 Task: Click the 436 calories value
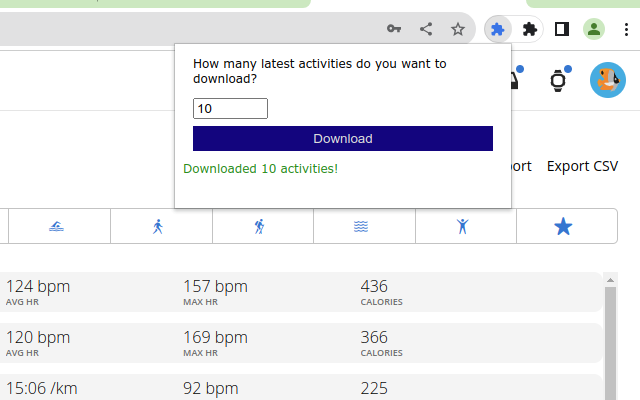click(x=374, y=287)
